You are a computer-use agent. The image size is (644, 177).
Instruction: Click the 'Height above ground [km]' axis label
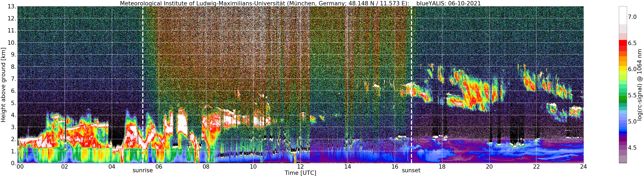pos(3,85)
